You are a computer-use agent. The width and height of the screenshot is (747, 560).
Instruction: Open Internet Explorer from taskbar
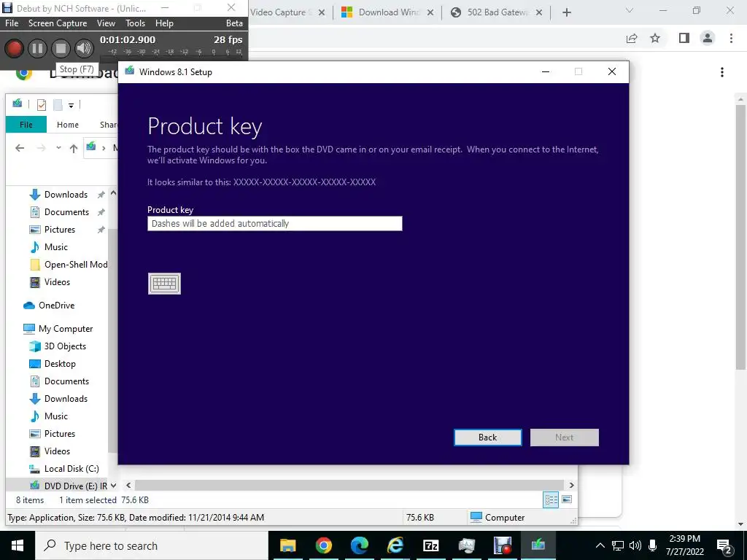pyautogui.click(x=395, y=545)
